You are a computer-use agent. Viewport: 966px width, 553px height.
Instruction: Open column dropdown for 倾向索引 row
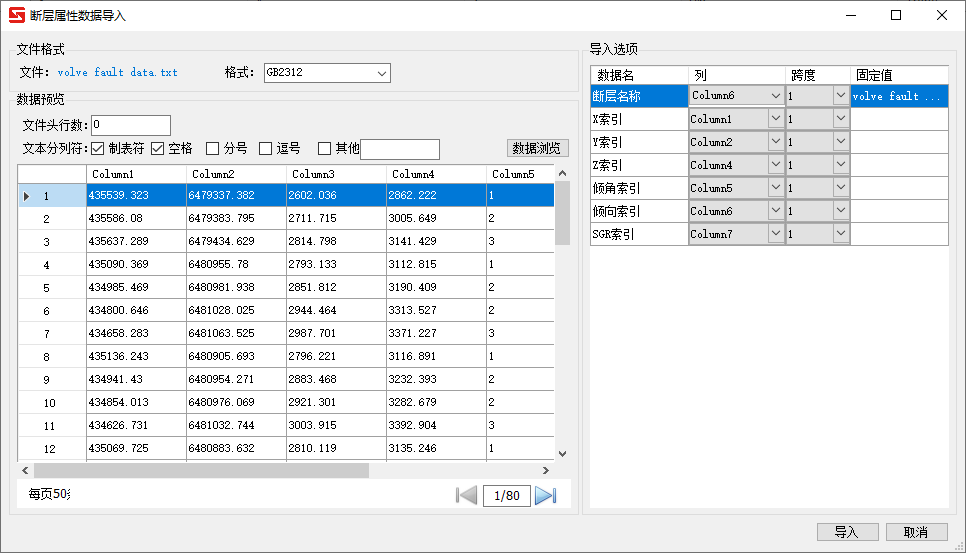[776, 211]
